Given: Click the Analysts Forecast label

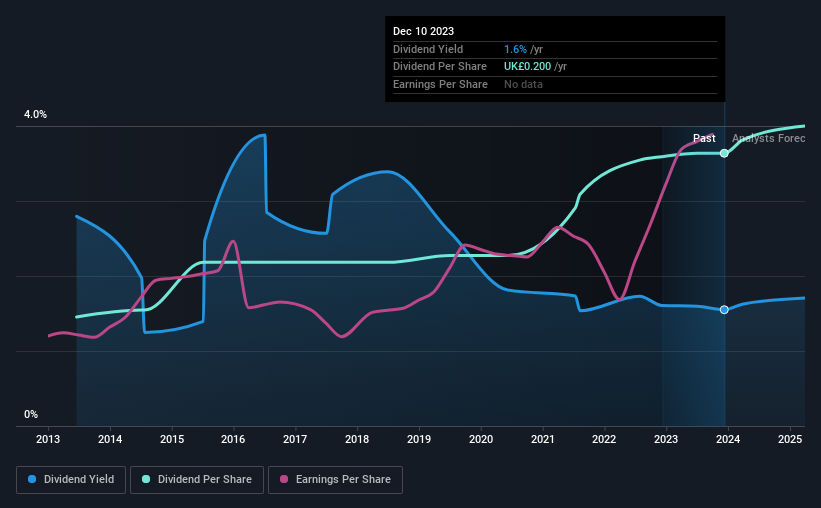Looking at the screenshot, I should [769, 138].
